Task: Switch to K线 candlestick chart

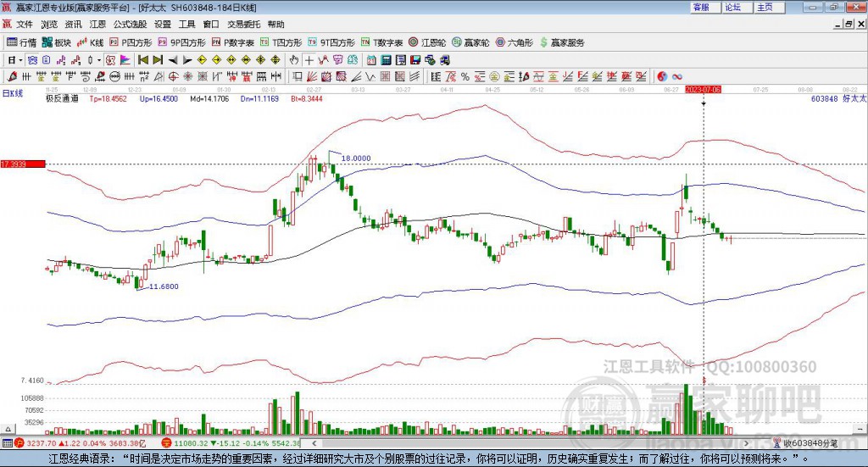Action: click(90, 42)
